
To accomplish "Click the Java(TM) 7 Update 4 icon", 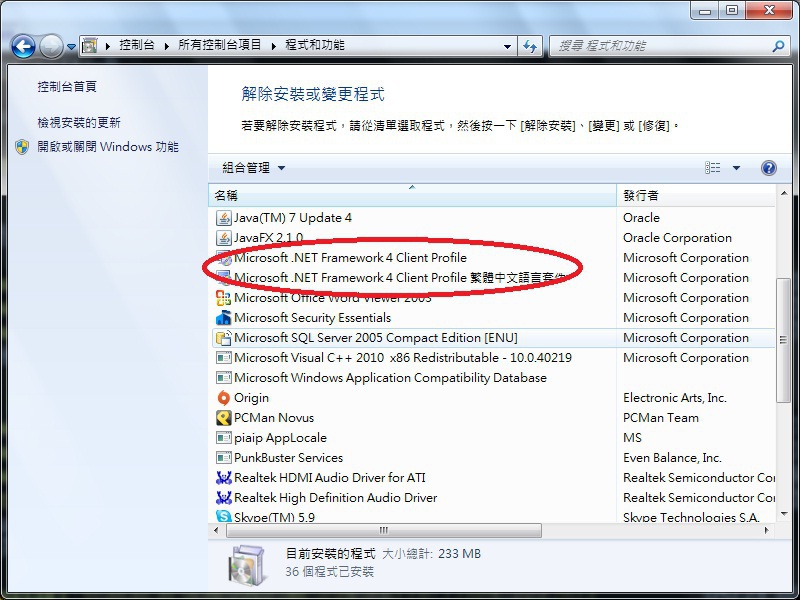I will (223, 218).
